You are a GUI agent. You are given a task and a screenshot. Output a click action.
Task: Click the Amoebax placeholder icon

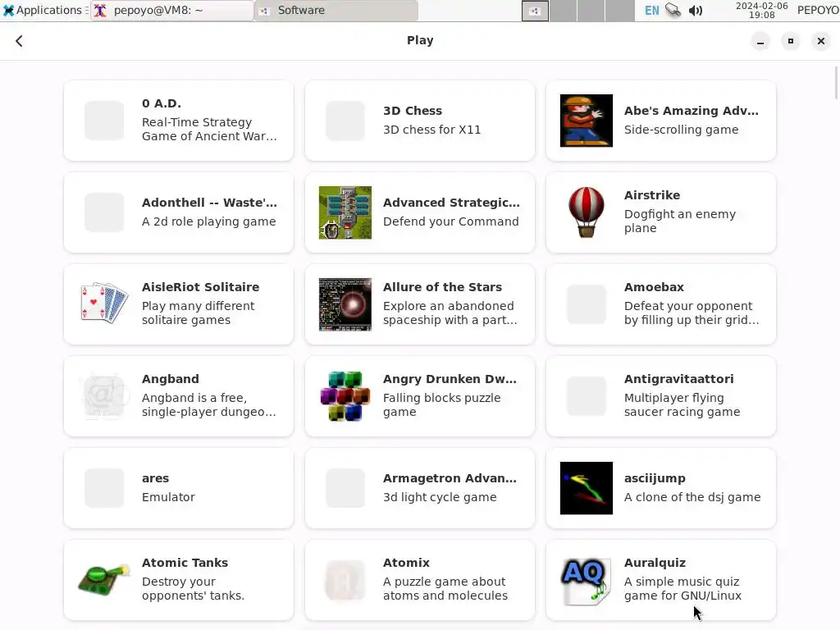586,304
